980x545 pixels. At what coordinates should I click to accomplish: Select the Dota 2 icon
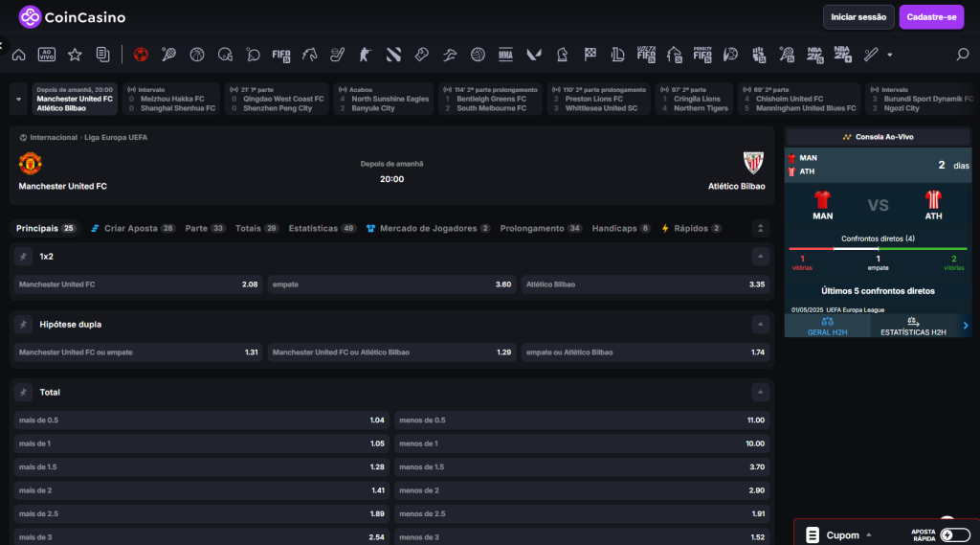[393, 55]
